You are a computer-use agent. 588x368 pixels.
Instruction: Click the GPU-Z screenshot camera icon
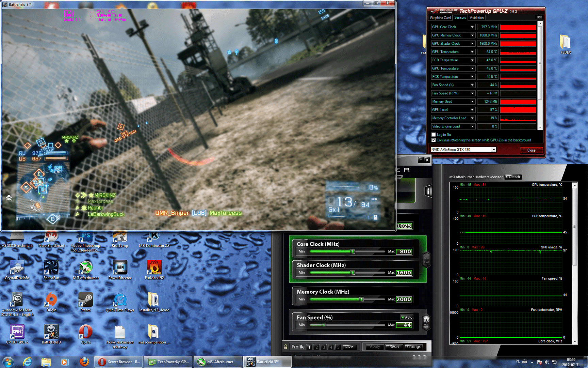coord(539,17)
